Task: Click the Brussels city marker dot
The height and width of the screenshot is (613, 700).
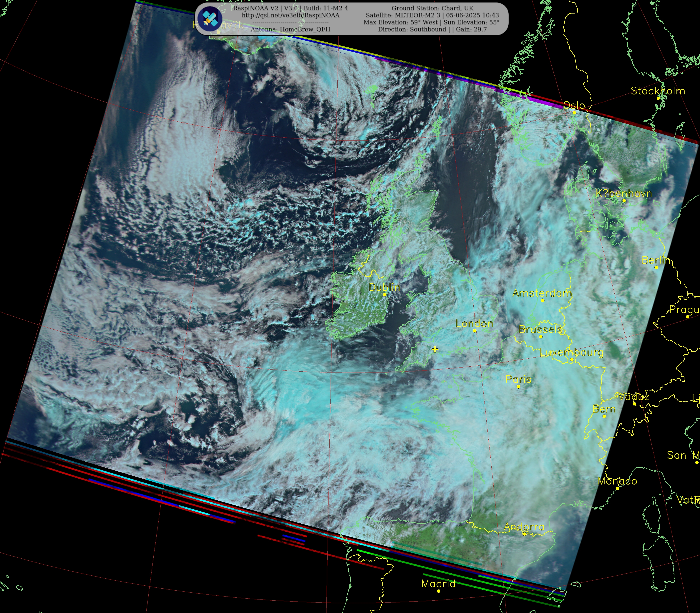Action: (540, 337)
